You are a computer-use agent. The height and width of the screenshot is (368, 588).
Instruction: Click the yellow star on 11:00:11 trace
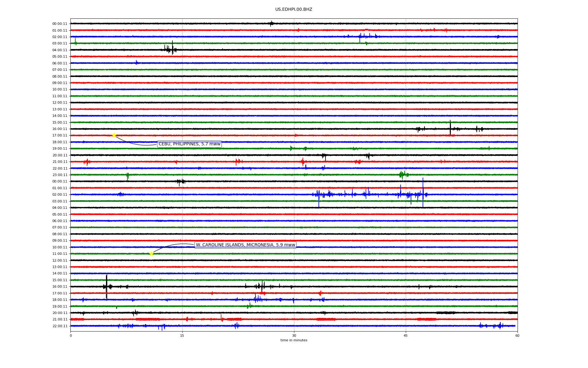pyautogui.click(x=151, y=254)
